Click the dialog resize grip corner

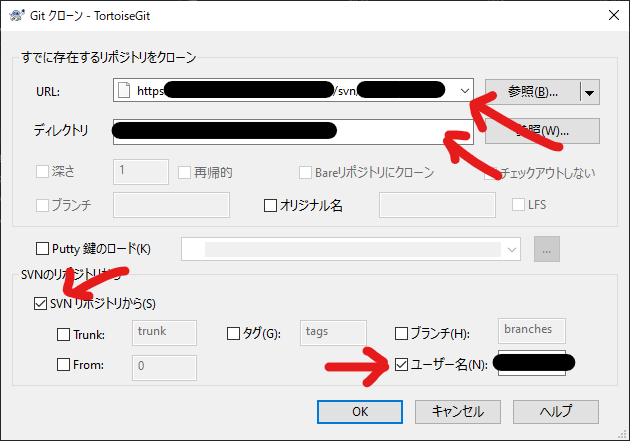622,434
